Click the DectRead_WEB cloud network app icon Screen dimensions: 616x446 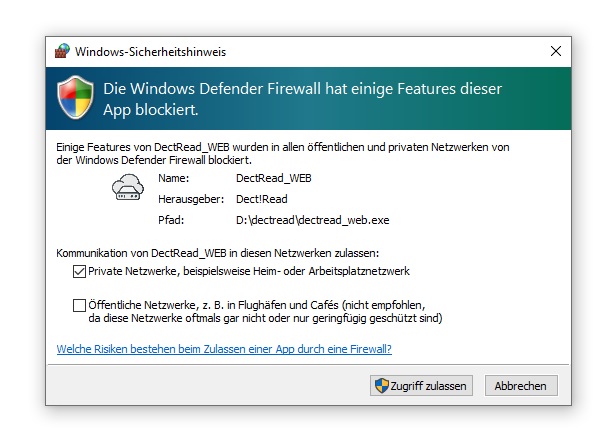127,188
